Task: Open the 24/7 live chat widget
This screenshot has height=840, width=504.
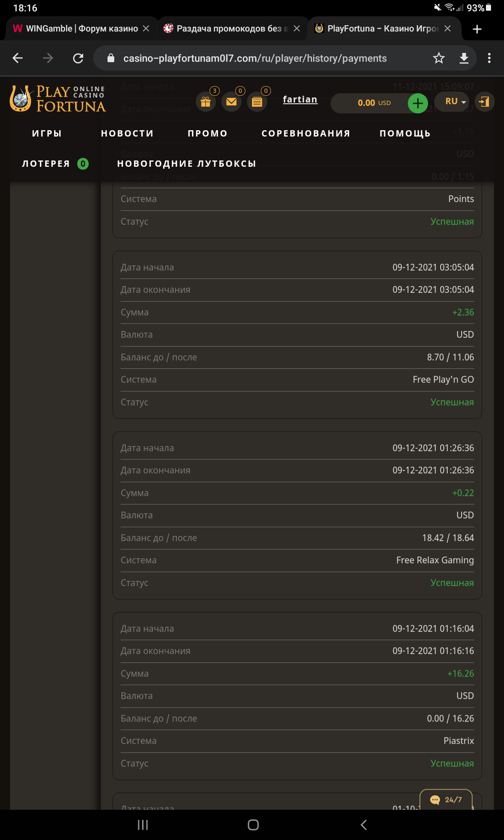Action: (x=446, y=800)
